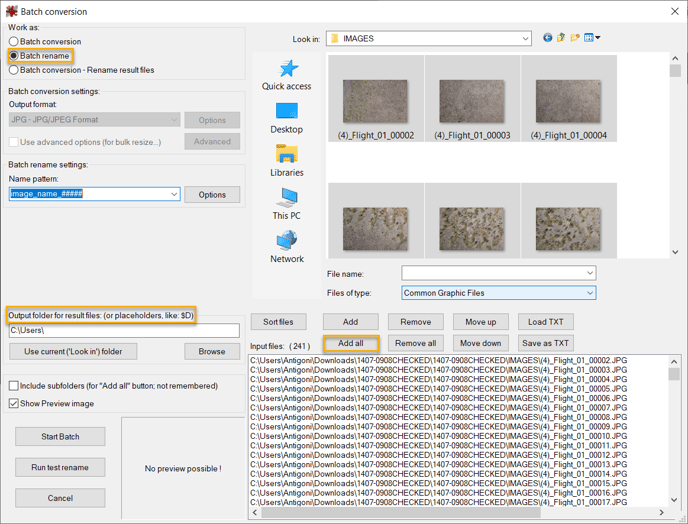Open Libraries location
The height and width of the screenshot is (524, 688).
[x=287, y=161]
